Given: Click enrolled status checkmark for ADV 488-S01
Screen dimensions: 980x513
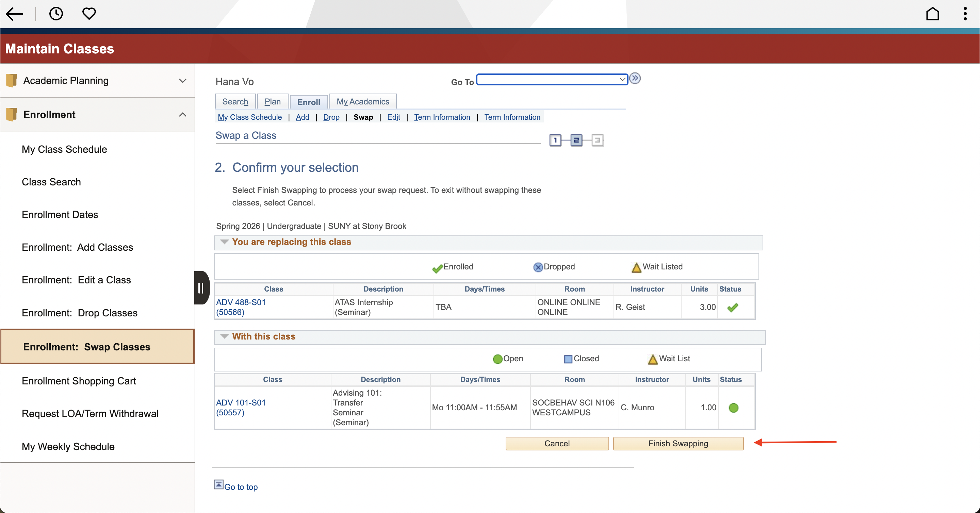Looking at the screenshot, I should [733, 307].
